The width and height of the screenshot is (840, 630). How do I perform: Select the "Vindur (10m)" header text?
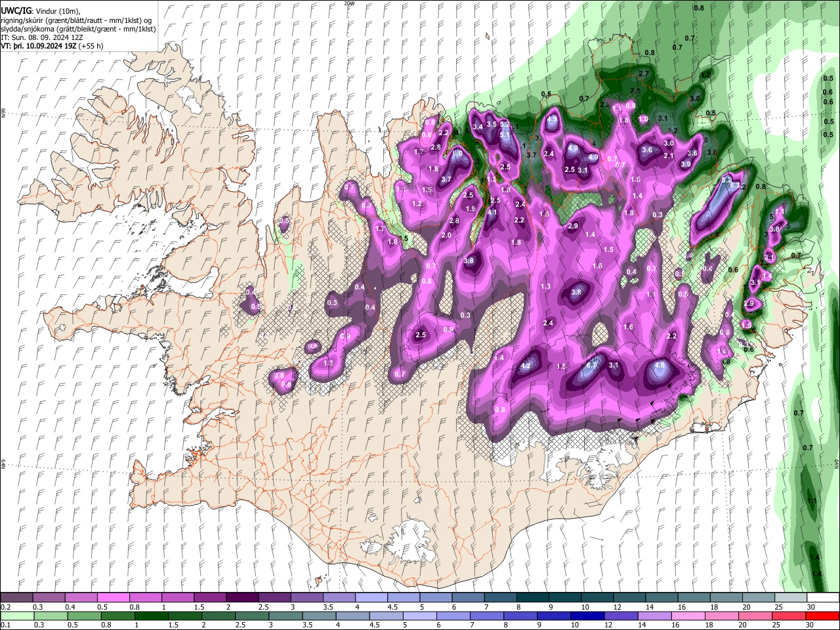56,11
